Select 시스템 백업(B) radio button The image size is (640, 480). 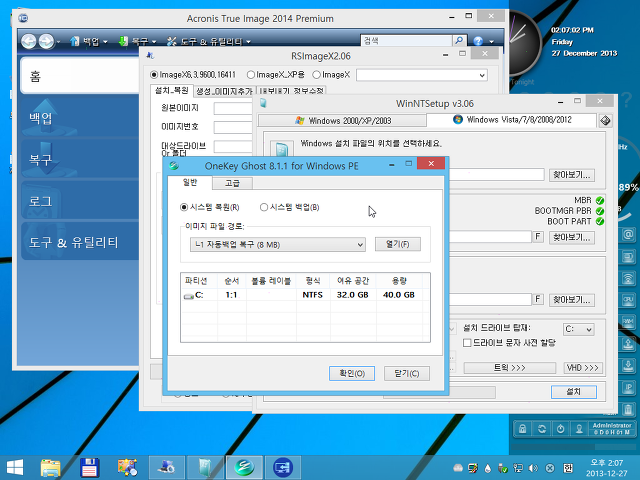(264, 207)
